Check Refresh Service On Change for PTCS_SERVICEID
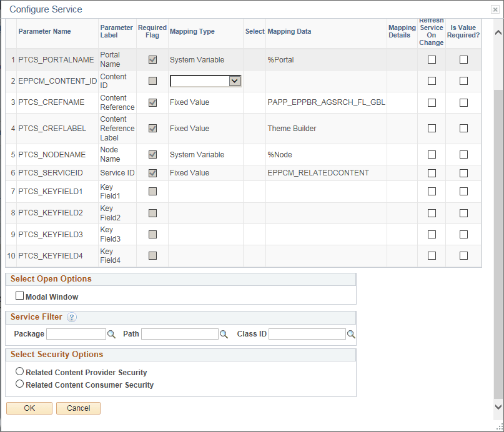Viewport: 504px width, 432px height. click(432, 173)
